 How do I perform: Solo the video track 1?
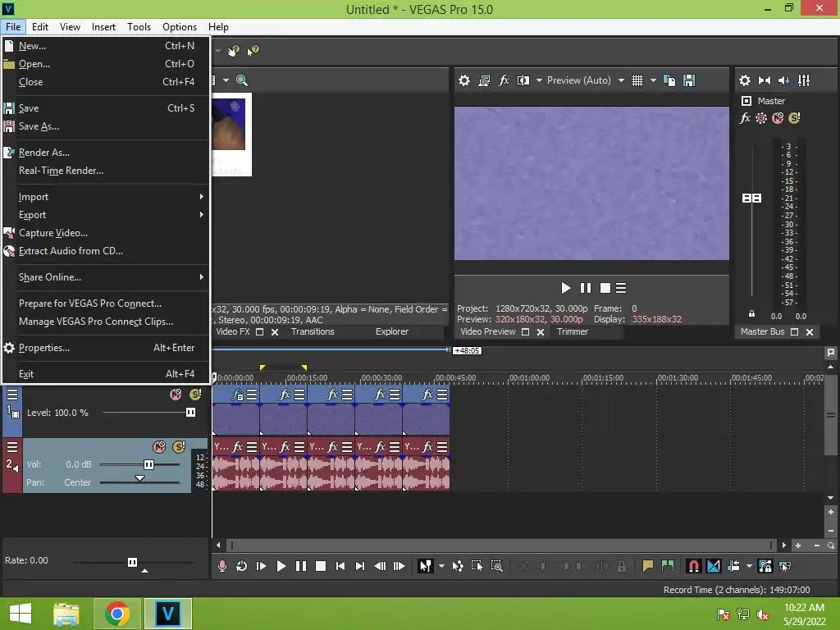point(195,395)
